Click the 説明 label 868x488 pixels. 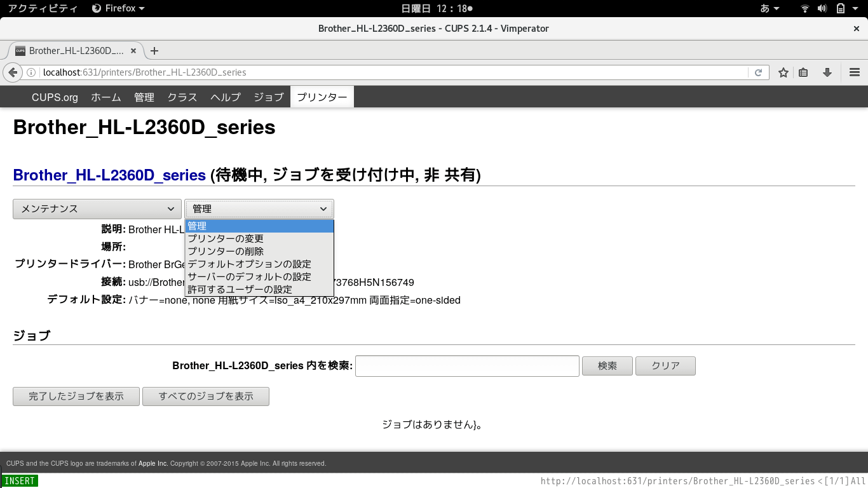[114, 229]
